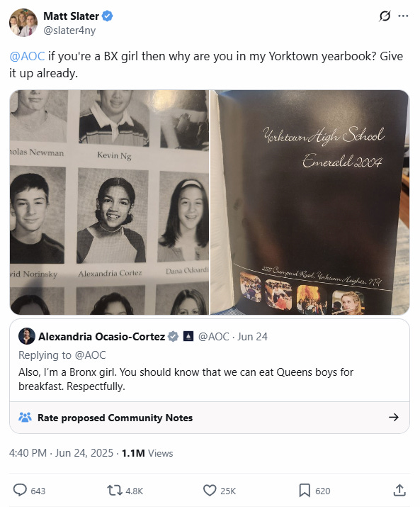420x507 pixels.
Task: Click the reply speech bubble icon
Action: (20, 490)
